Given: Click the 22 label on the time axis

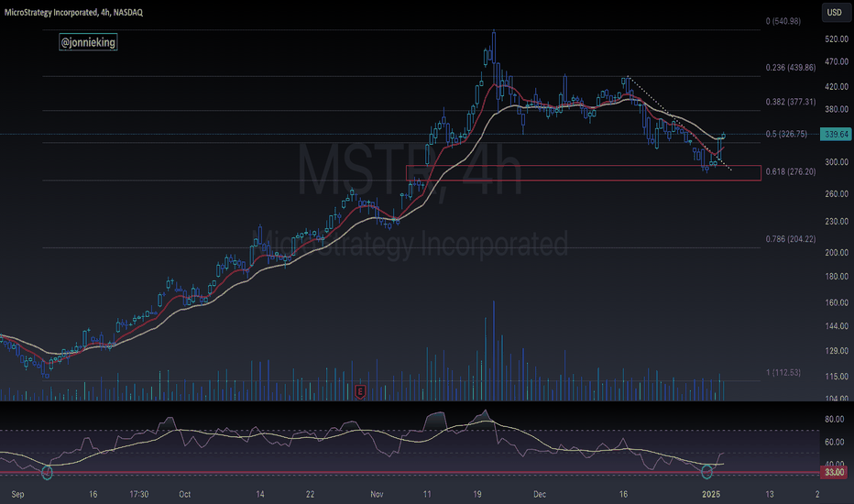Looking at the screenshot, I should pyautogui.click(x=310, y=495).
